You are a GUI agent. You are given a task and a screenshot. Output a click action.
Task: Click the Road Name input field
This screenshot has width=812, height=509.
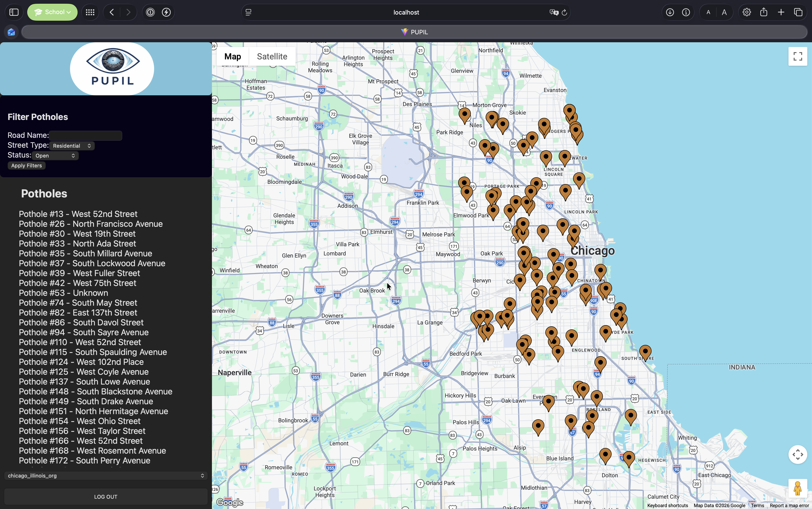[86, 136]
